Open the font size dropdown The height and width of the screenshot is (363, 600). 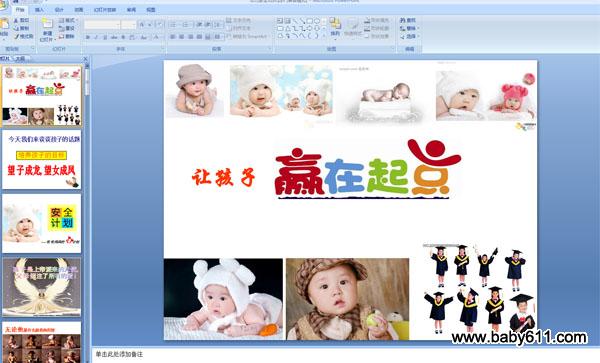(x=129, y=25)
